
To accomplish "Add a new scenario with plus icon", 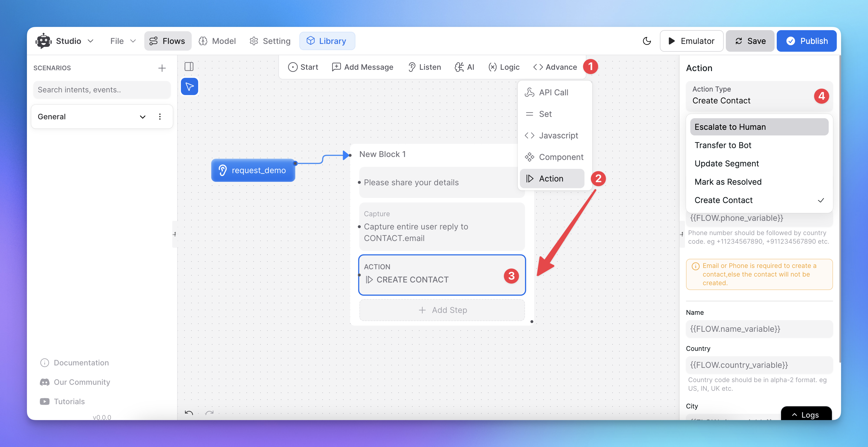I will 162,68.
